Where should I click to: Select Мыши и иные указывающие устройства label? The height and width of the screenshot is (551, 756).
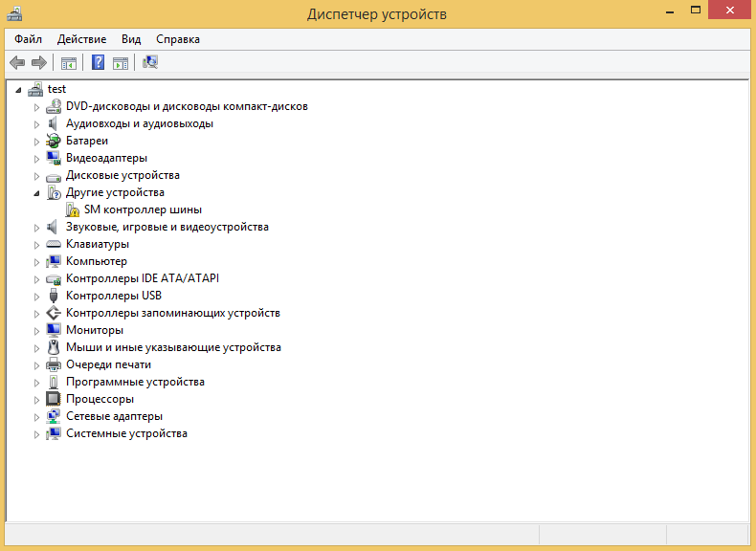173,347
